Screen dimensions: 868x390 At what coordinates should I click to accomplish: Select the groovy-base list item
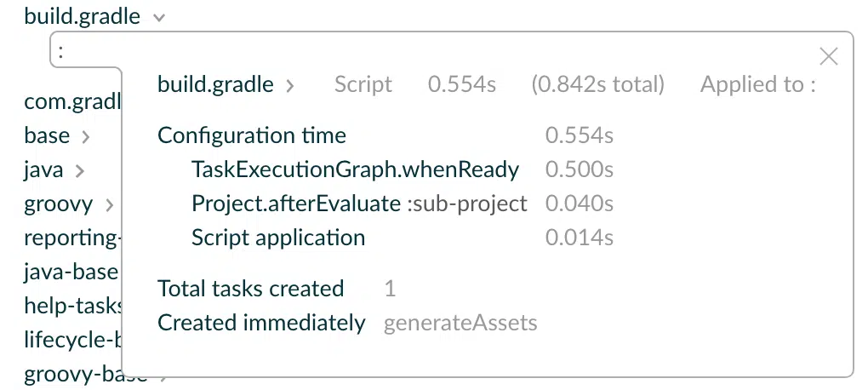(x=86, y=375)
